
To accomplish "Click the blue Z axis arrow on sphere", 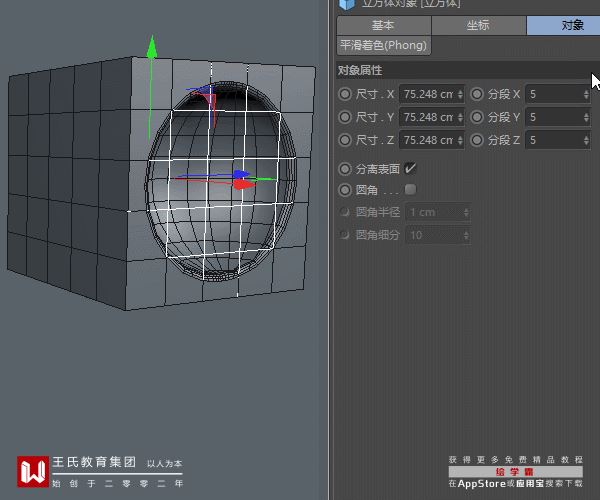I will (241, 174).
